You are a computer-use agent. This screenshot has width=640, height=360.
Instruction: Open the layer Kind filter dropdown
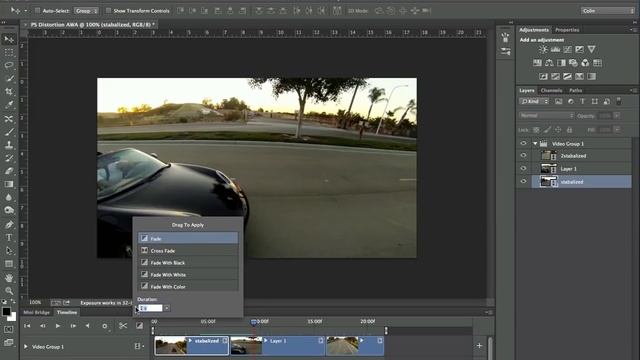click(x=535, y=101)
